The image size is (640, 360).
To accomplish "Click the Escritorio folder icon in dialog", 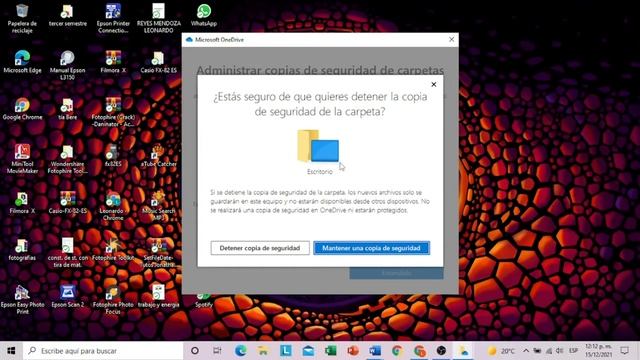I will (x=318, y=146).
